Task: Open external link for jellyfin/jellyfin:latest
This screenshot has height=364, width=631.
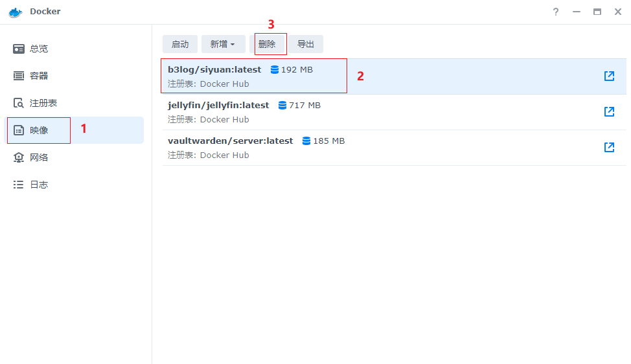Action: 609,111
